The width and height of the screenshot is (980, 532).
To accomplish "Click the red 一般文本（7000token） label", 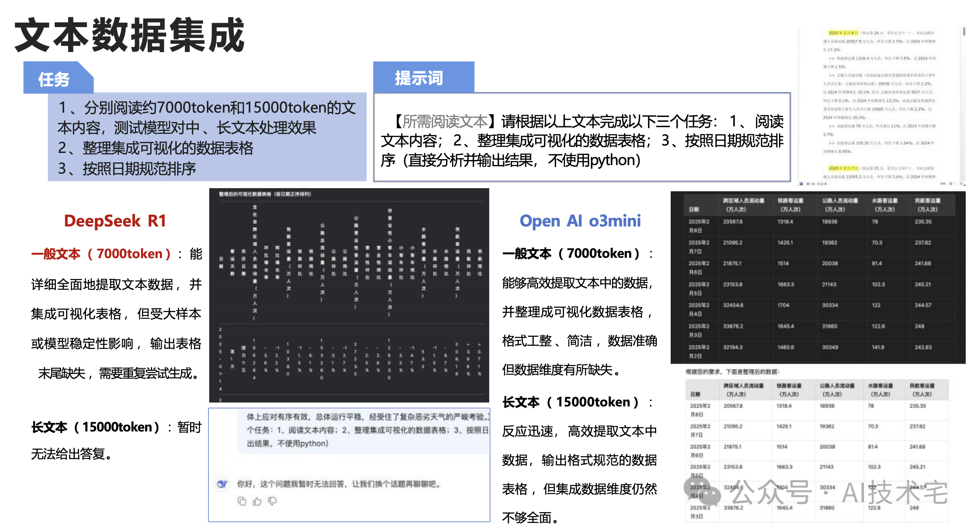I will pos(101,254).
